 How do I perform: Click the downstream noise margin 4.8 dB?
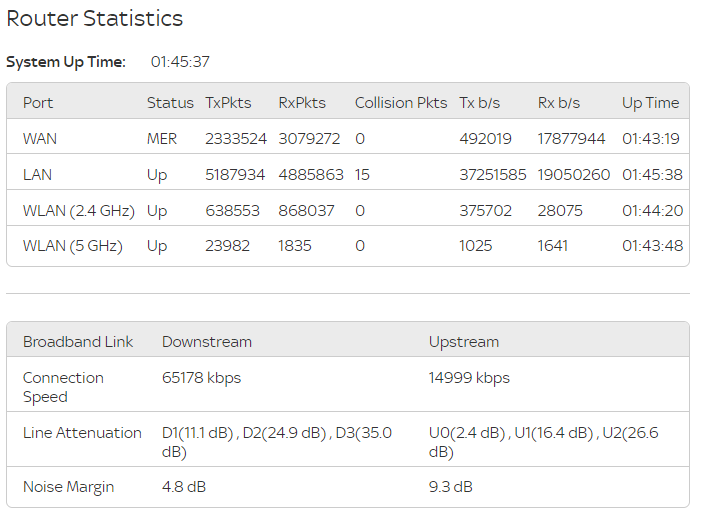[x=184, y=487]
